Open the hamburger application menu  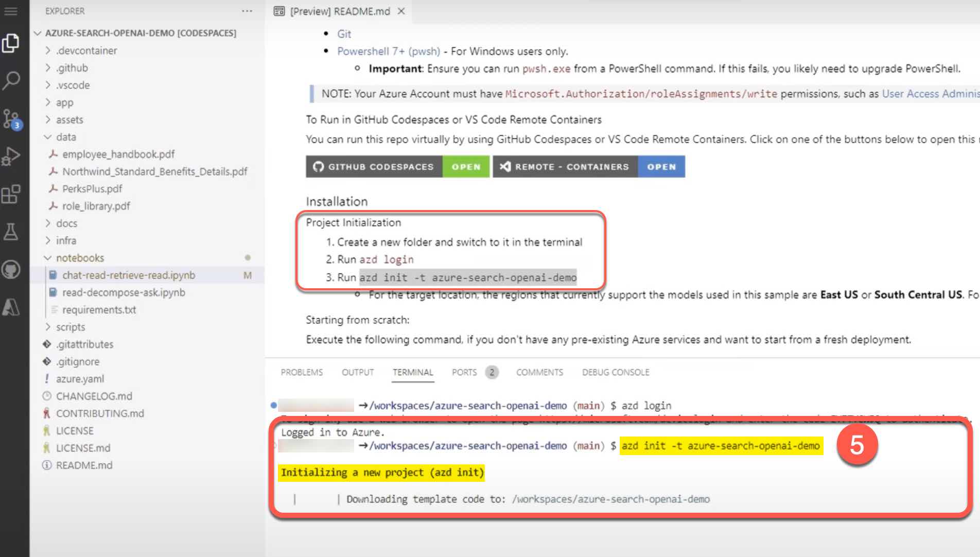click(x=11, y=11)
